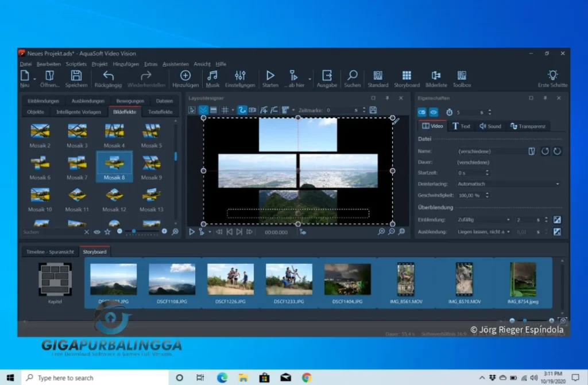
Task: Open the Assistenten menu
Action: point(175,64)
